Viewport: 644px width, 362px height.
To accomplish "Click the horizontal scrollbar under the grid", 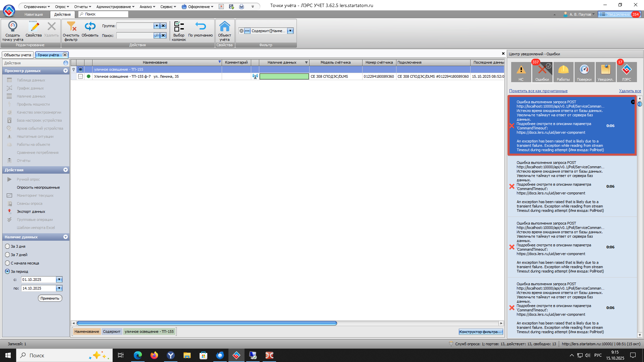I will pos(207,323).
